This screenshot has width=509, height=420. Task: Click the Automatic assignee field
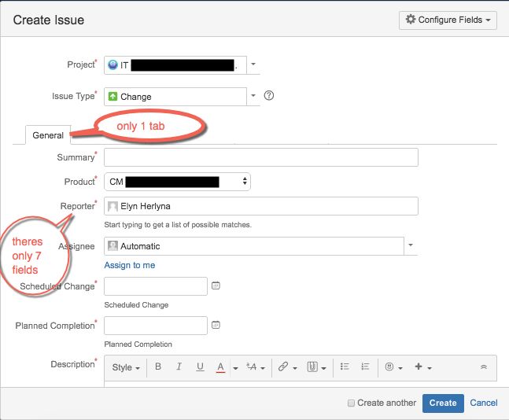point(254,246)
